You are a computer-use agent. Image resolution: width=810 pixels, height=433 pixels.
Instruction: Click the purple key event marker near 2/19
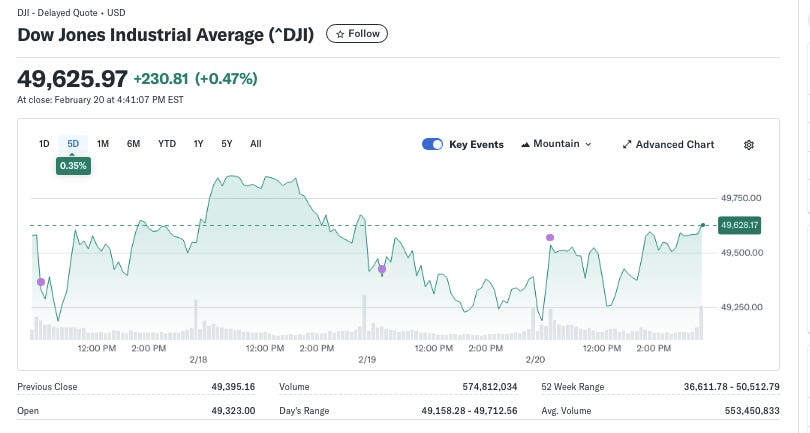pyautogui.click(x=382, y=269)
